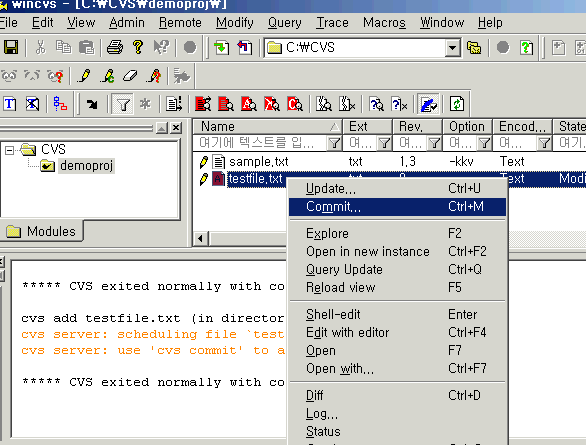Click the Option column header
The height and width of the screenshot is (445, 586).
point(467,127)
